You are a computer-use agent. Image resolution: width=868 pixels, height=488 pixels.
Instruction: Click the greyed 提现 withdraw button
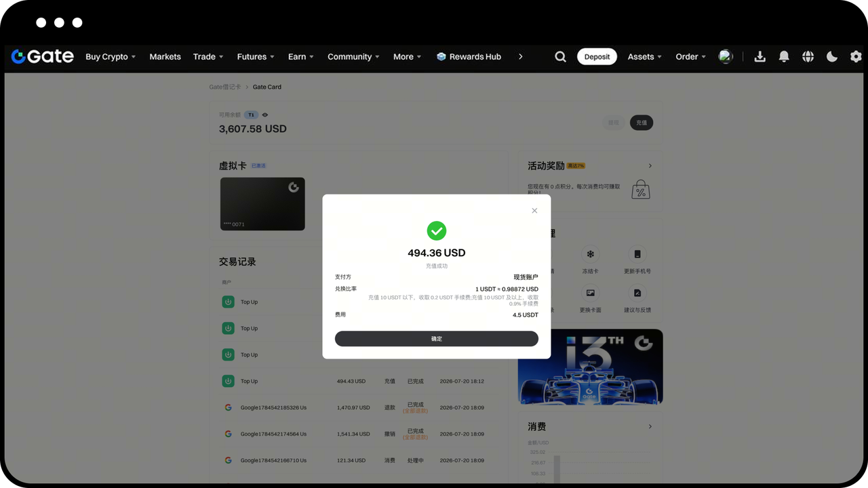pos(613,123)
